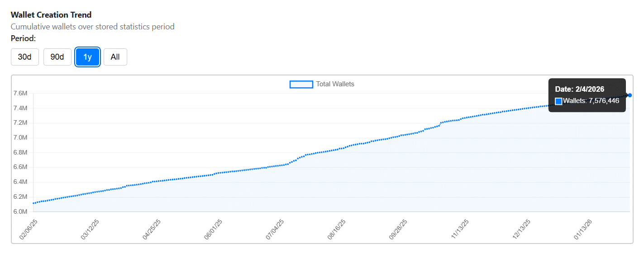This screenshot has height=253, width=644.
Task: Switch the chart to 90d period
Action: click(57, 57)
